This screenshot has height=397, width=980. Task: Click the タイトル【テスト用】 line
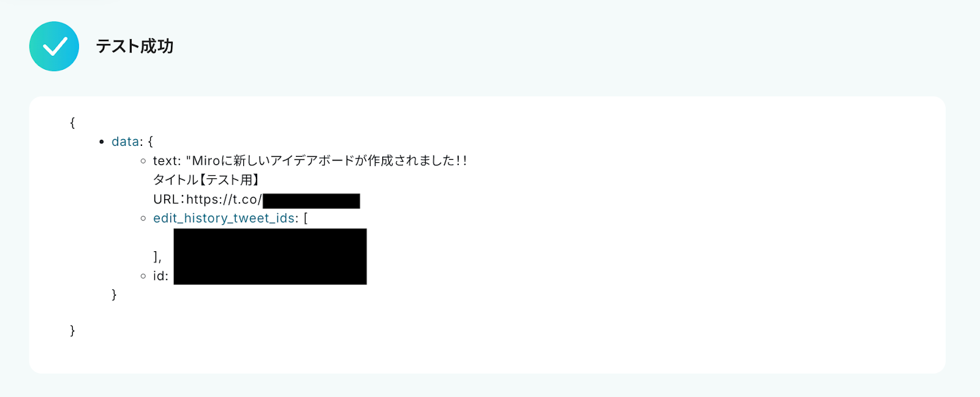click(206, 180)
